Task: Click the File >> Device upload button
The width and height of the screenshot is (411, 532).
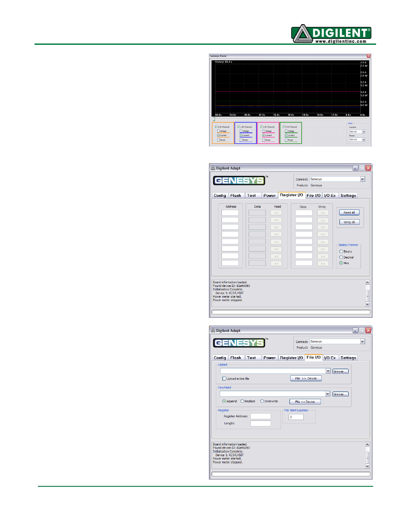Action: pyautogui.click(x=306, y=379)
